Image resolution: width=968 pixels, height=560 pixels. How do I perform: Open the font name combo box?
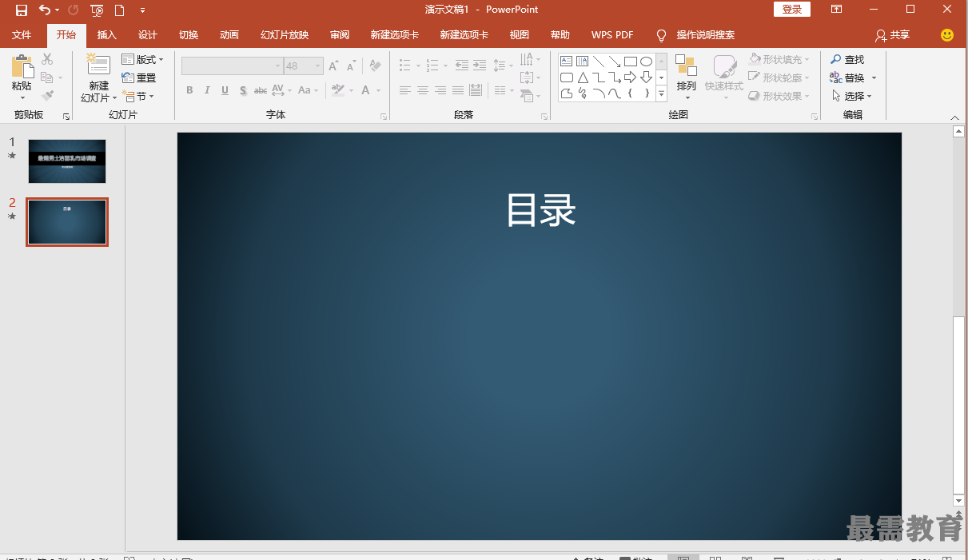click(232, 66)
